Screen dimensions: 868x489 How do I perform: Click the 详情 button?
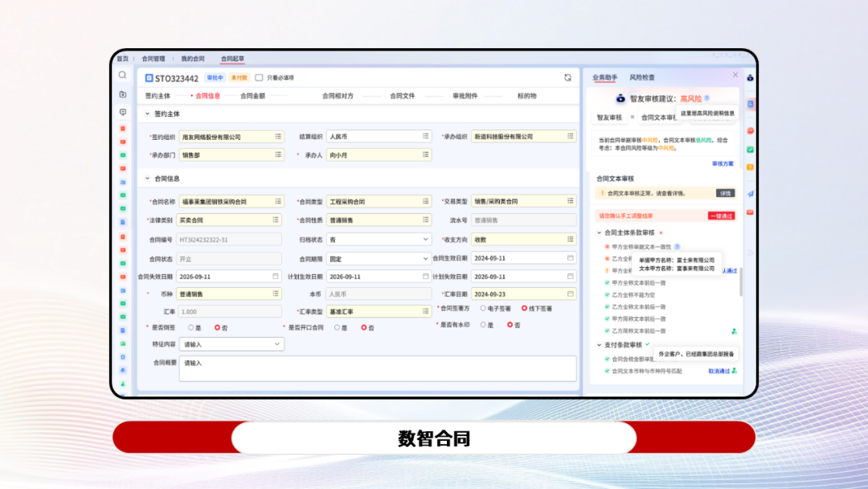[x=725, y=193]
